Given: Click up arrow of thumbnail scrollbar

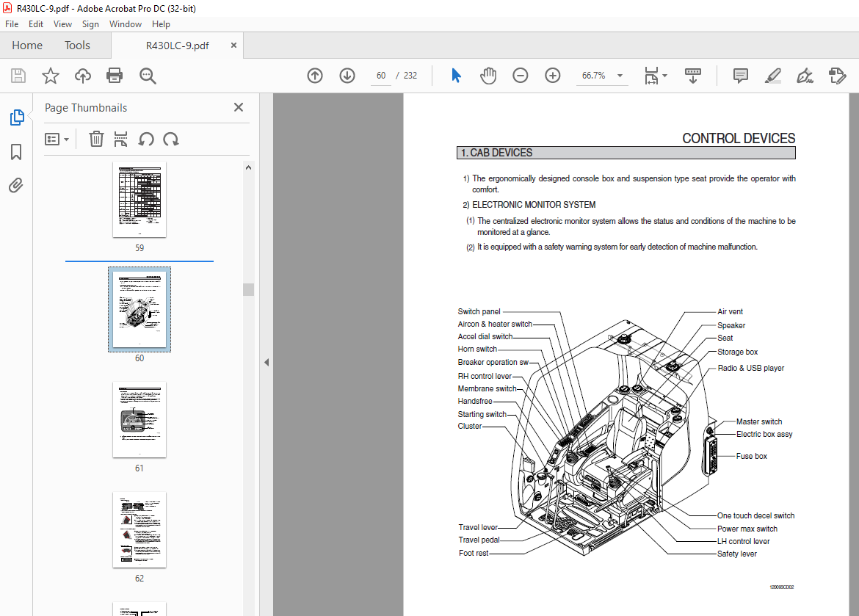Looking at the screenshot, I should click(x=248, y=167).
